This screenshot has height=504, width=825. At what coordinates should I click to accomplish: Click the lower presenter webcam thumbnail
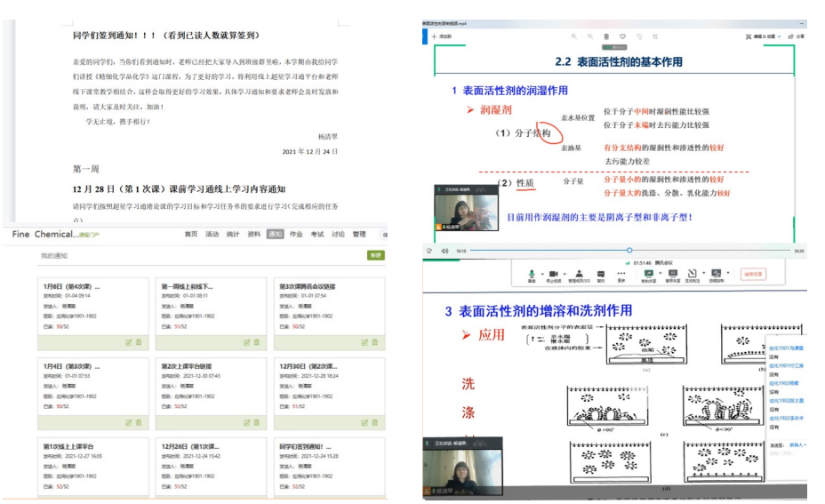point(462,467)
